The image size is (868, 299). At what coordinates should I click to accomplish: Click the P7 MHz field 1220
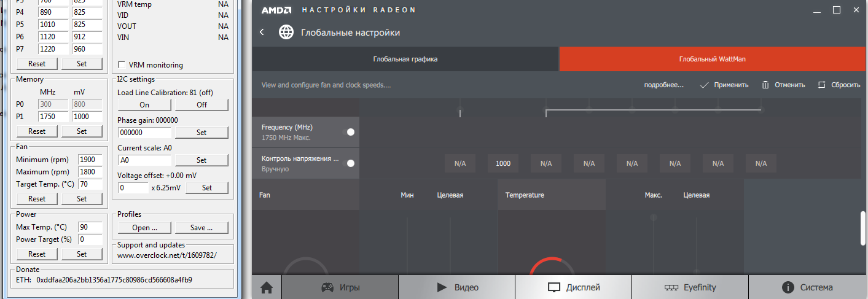(53, 49)
